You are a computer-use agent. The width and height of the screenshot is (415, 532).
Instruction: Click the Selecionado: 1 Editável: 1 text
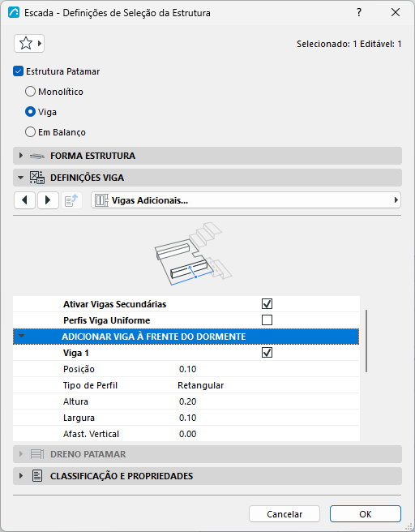coord(349,44)
